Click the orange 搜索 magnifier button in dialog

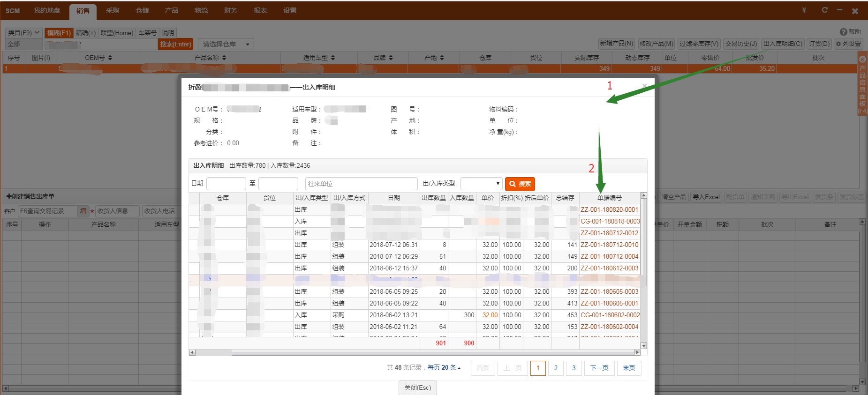(x=520, y=184)
